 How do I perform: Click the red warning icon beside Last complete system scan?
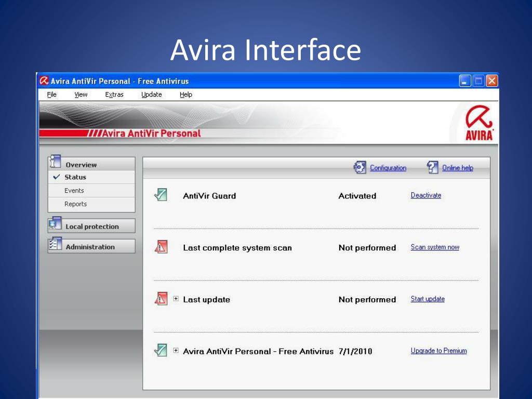(x=161, y=247)
